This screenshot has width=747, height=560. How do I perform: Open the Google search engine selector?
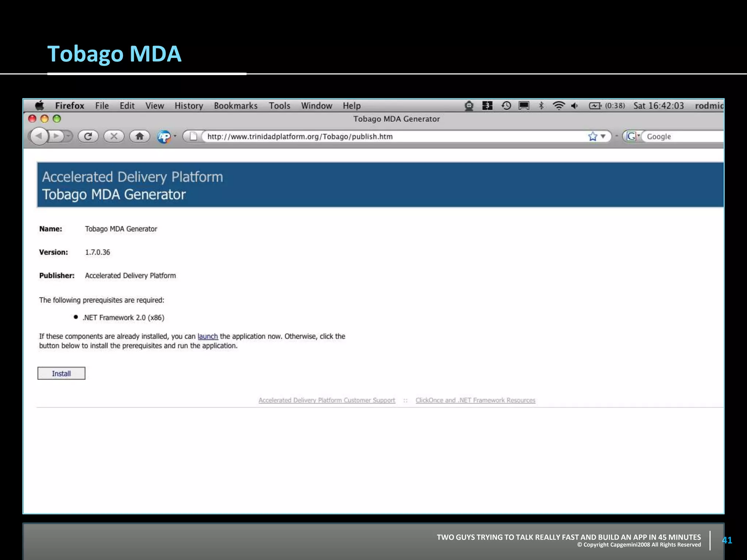[x=632, y=136]
